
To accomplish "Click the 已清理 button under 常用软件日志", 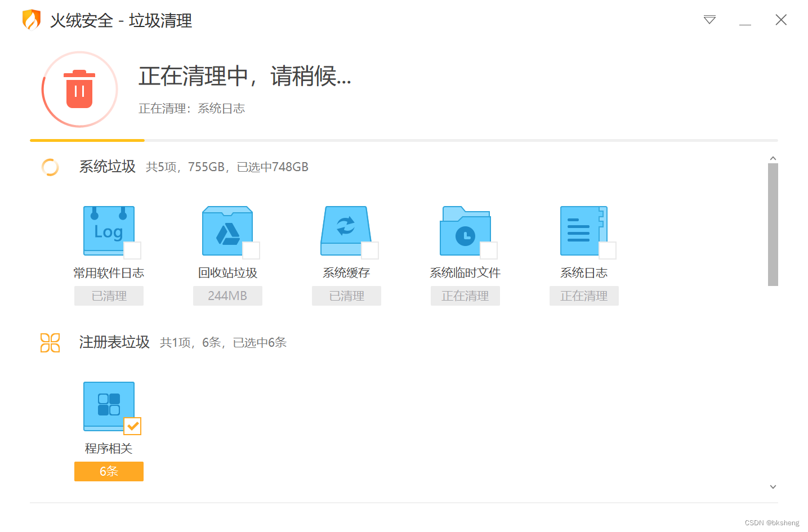I will click(109, 296).
